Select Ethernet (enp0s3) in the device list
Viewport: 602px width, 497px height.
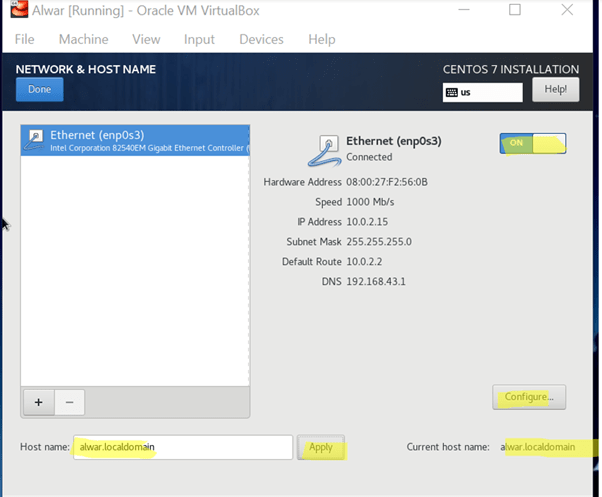pyautogui.click(x=135, y=140)
